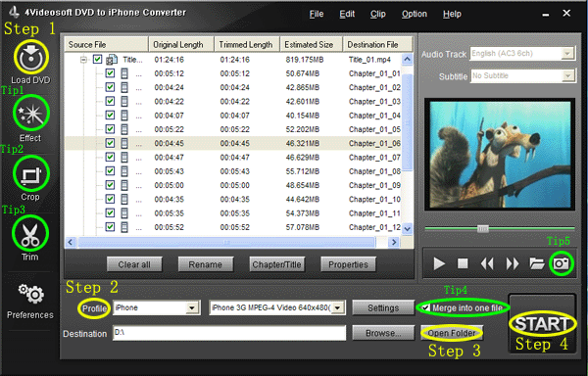Click the Original Length column header
This screenshot has width=588, height=376.
tap(181, 45)
